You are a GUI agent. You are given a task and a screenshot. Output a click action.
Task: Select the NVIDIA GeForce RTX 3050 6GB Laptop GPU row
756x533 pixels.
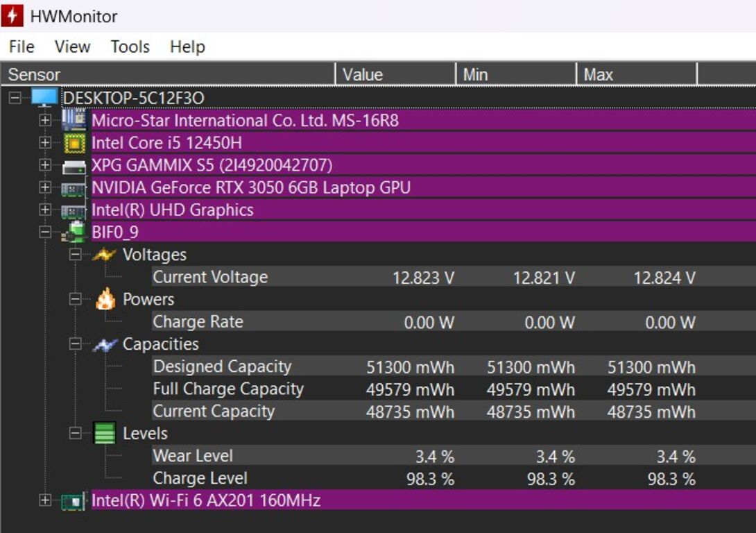[x=423, y=187]
